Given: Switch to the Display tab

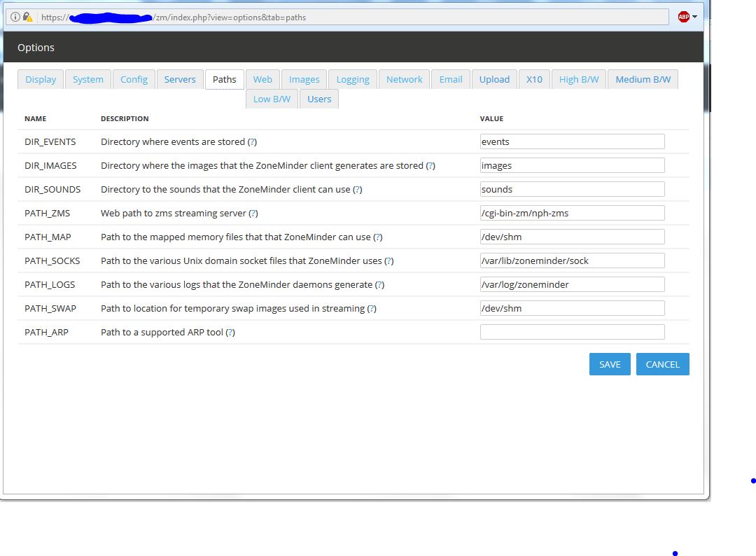Looking at the screenshot, I should pyautogui.click(x=41, y=80).
